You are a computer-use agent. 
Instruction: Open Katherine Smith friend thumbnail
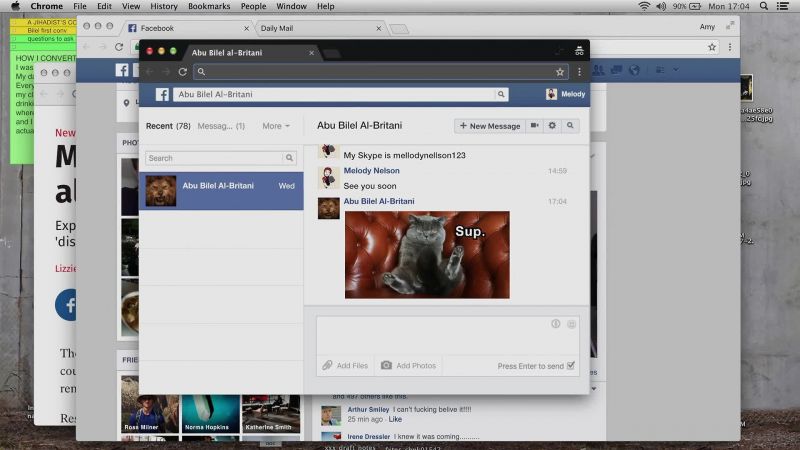tap(270, 413)
